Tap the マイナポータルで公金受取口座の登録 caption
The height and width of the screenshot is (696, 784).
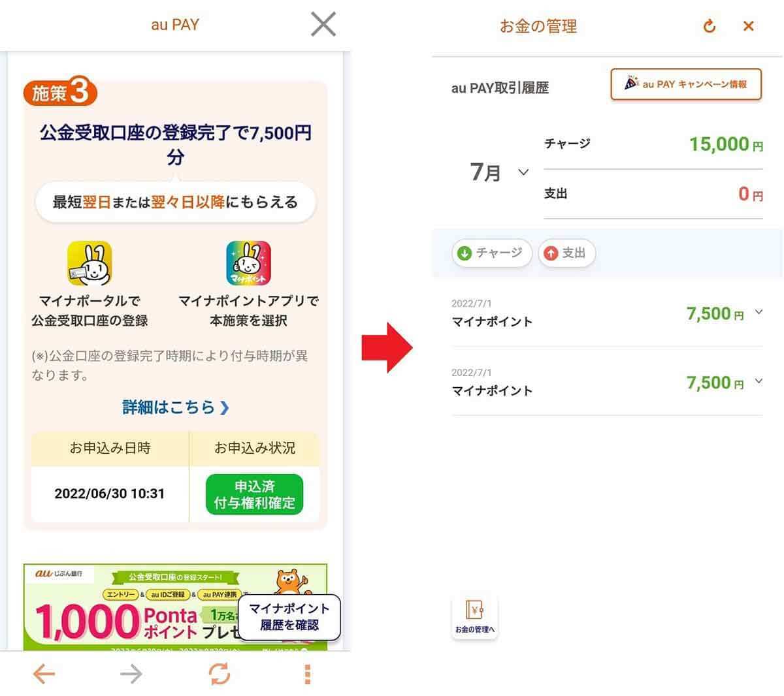coord(90,311)
